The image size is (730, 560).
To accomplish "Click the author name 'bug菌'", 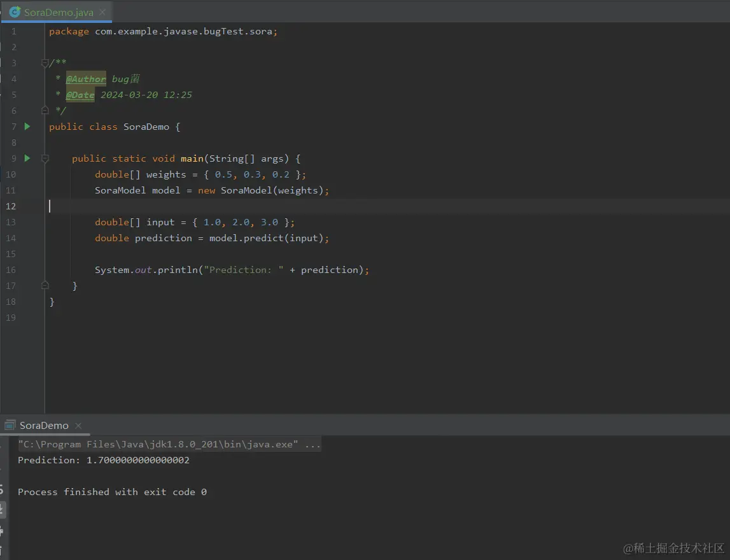I will click(126, 79).
